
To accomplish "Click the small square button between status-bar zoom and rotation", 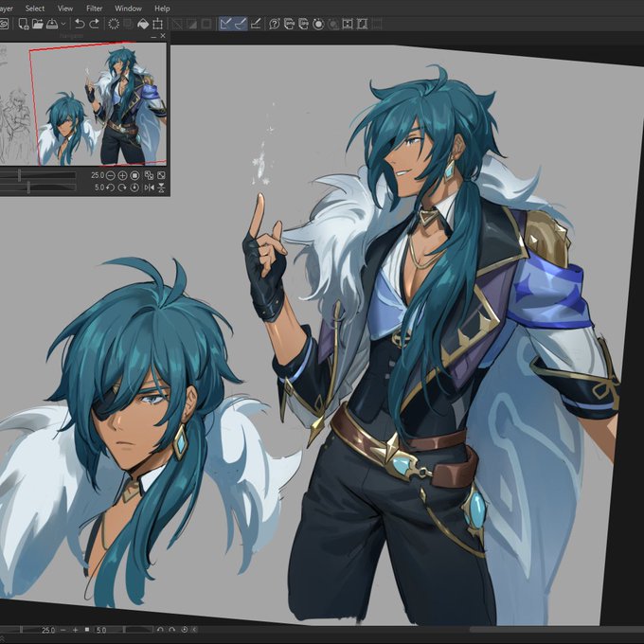I will [87, 629].
